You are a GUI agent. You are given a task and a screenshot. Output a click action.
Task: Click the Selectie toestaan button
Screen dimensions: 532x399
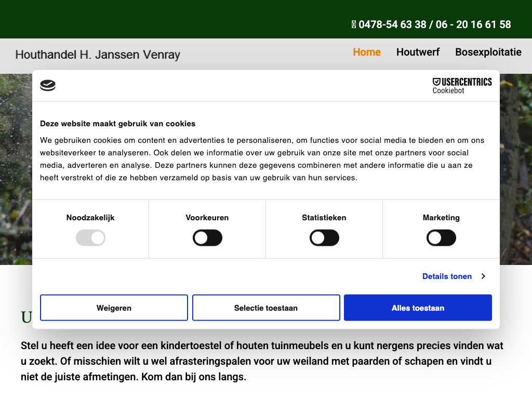266,308
